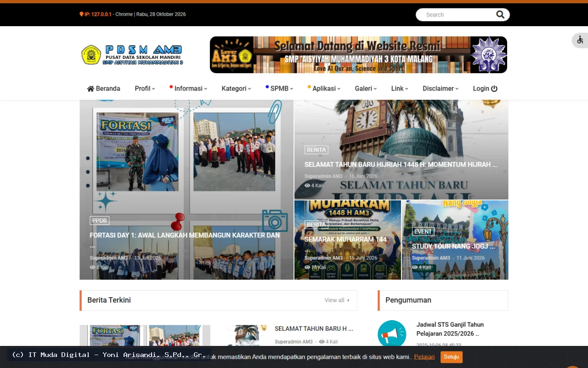Expand the Galeri dropdown menu
The image size is (588, 368).
pos(366,88)
